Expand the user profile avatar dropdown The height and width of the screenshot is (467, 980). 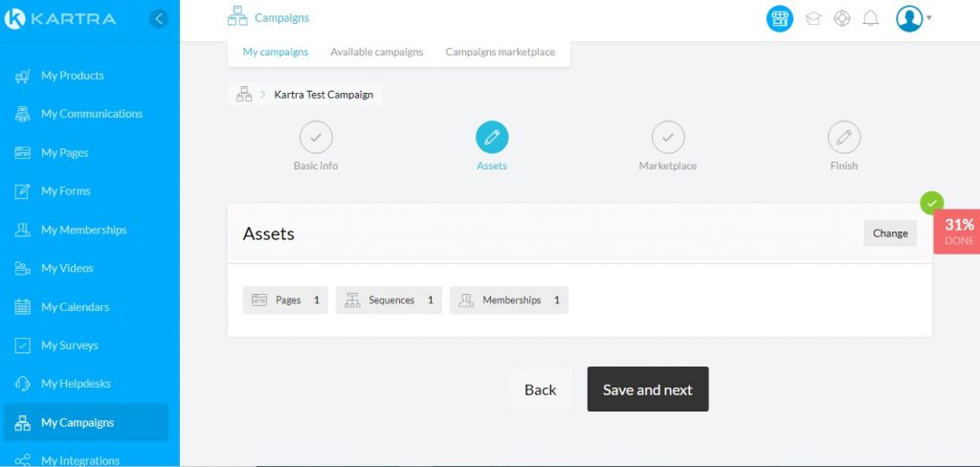coord(913,18)
